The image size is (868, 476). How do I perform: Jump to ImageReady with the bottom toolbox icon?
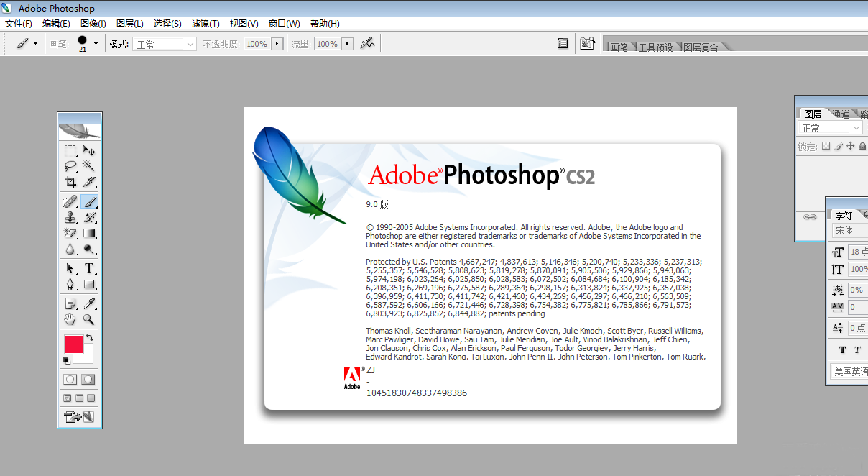80,416
